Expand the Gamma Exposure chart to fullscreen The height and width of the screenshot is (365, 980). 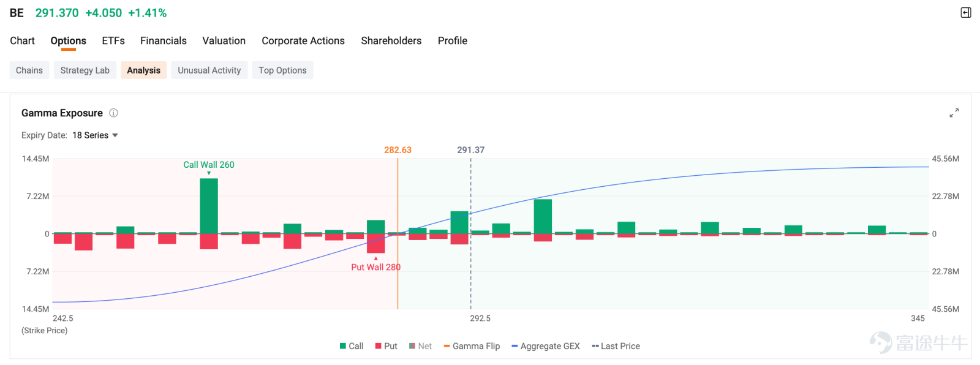[954, 113]
